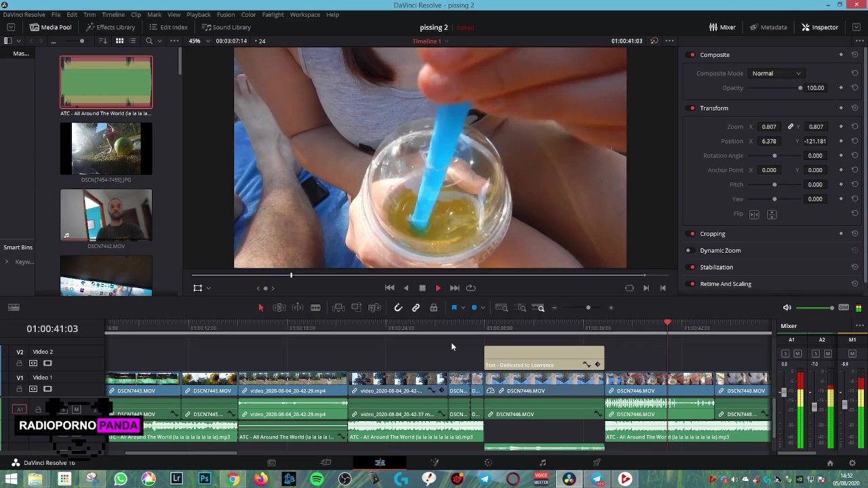
Task: Select the Blade edit mode tool
Action: (x=315, y=308)
